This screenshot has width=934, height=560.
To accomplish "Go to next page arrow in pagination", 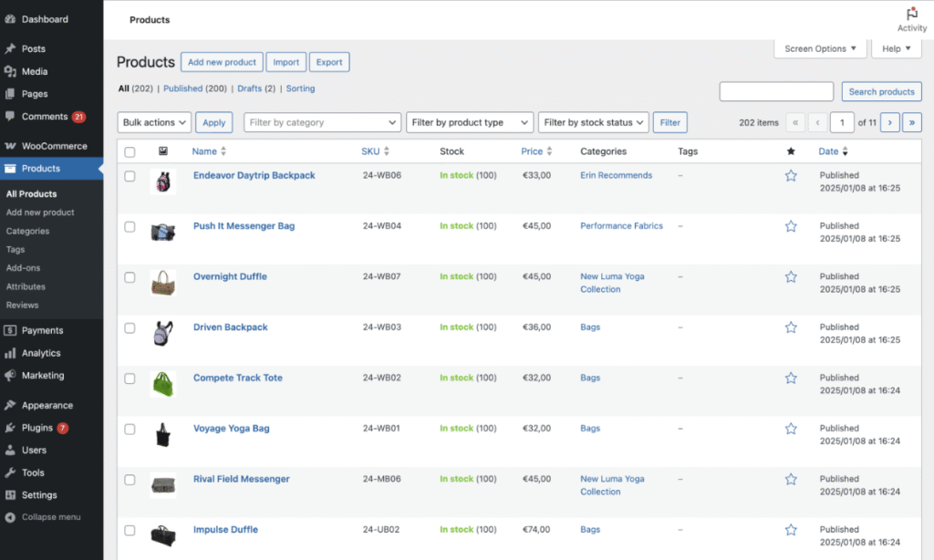I will pyautogui.click(x=889, y=122).
